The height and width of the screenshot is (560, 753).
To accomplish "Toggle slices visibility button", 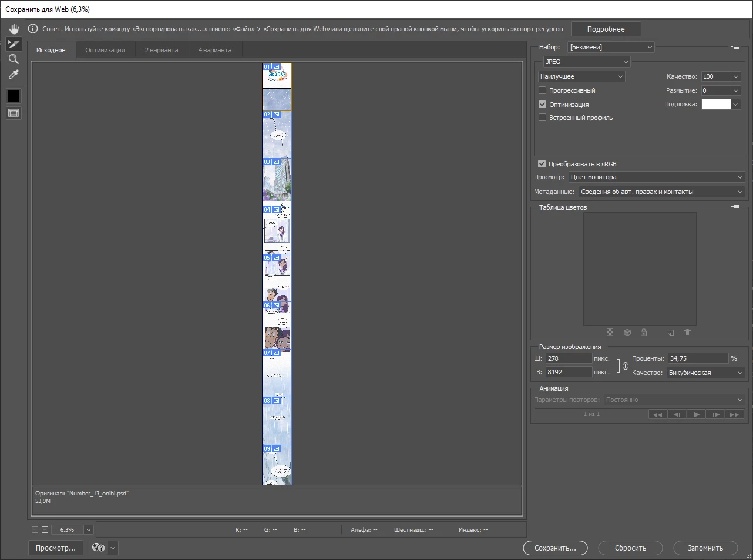I will [x=14, y=113].
